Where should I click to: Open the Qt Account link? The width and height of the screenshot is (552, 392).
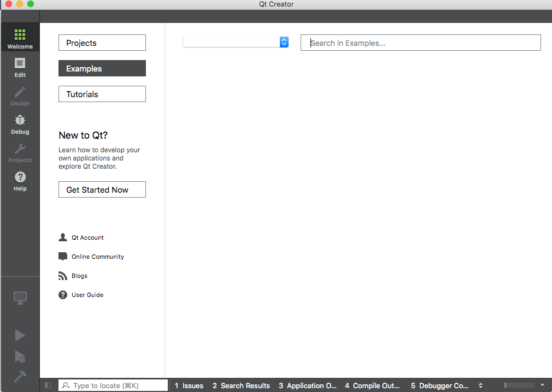pos(87,237)
